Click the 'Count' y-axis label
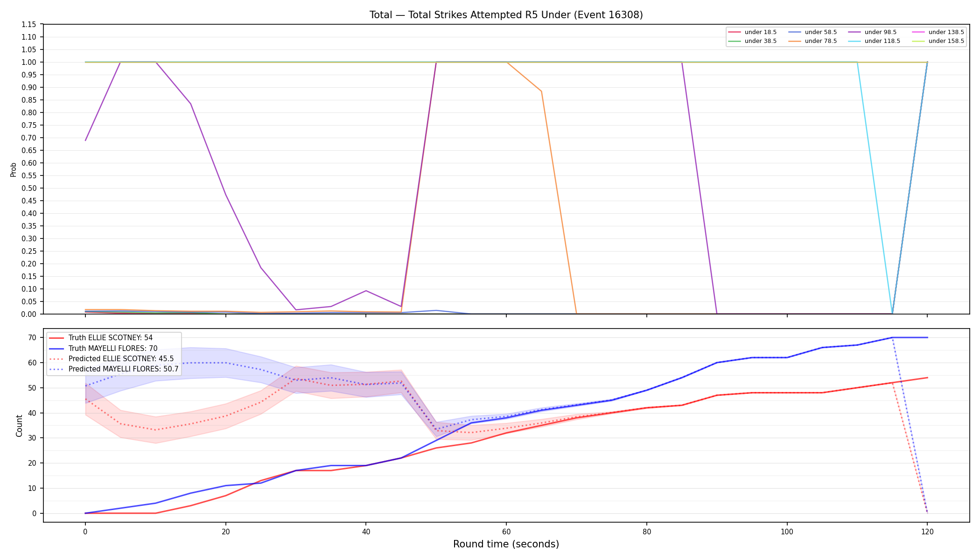The height and width of the screenshot is (560, 980). click(x=19, y=426)
